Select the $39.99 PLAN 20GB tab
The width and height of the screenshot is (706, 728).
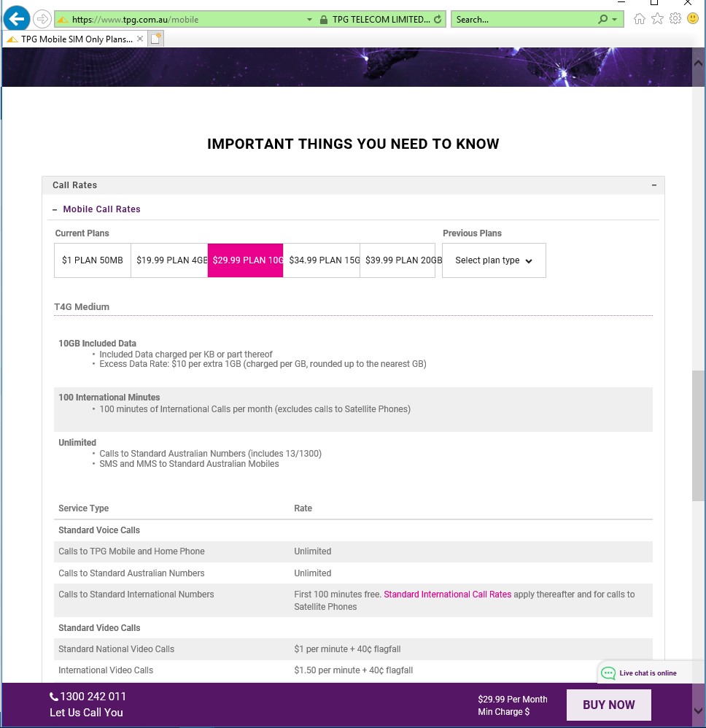(397, 260)
